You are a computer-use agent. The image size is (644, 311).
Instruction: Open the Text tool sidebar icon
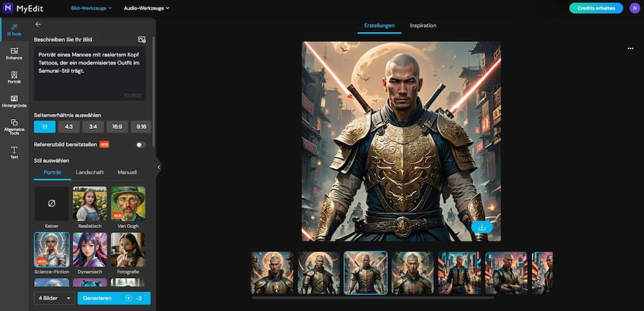[14, 153]
